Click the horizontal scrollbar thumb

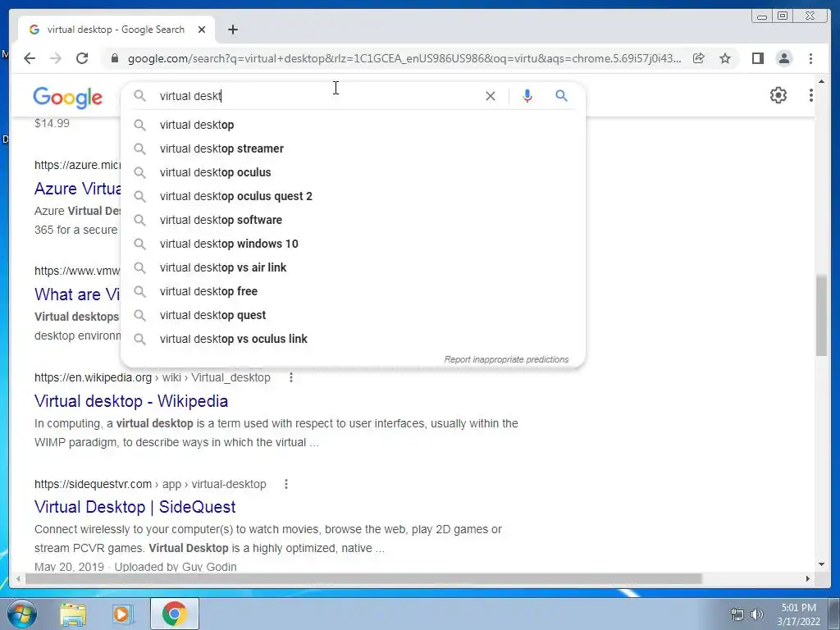coord(363,578)
